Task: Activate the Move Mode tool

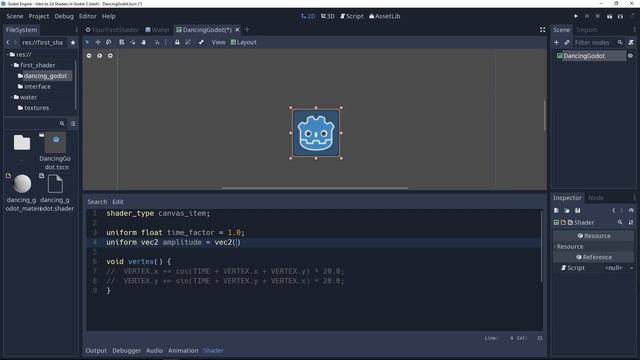Action: [98, 42]
